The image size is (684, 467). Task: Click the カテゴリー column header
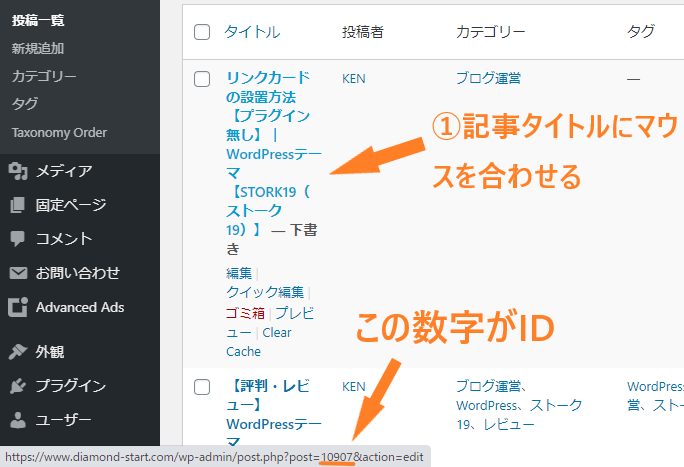click(x=491, y=32)
